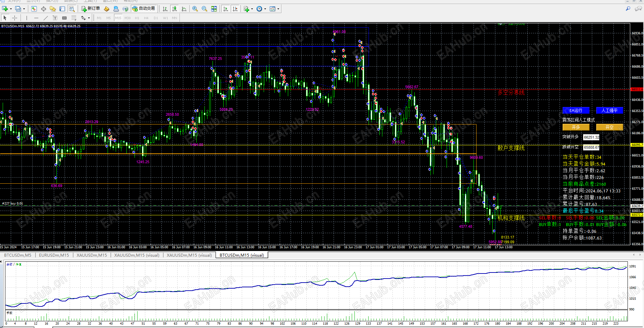Select the M5 timeframe

109,18
